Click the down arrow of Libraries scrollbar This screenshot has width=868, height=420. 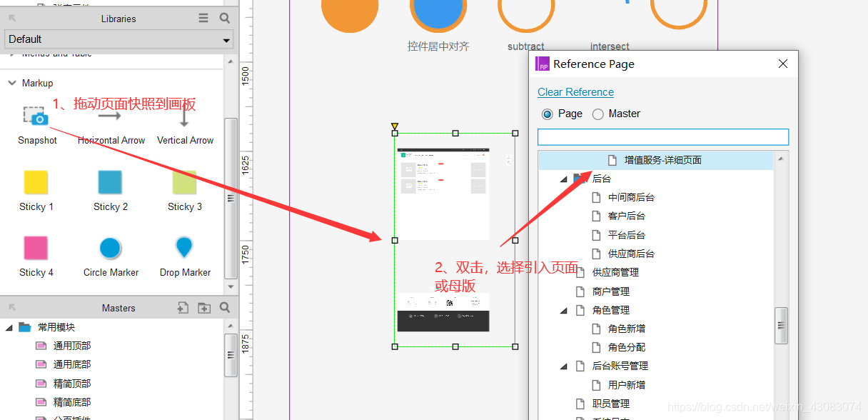pos(230,287)
